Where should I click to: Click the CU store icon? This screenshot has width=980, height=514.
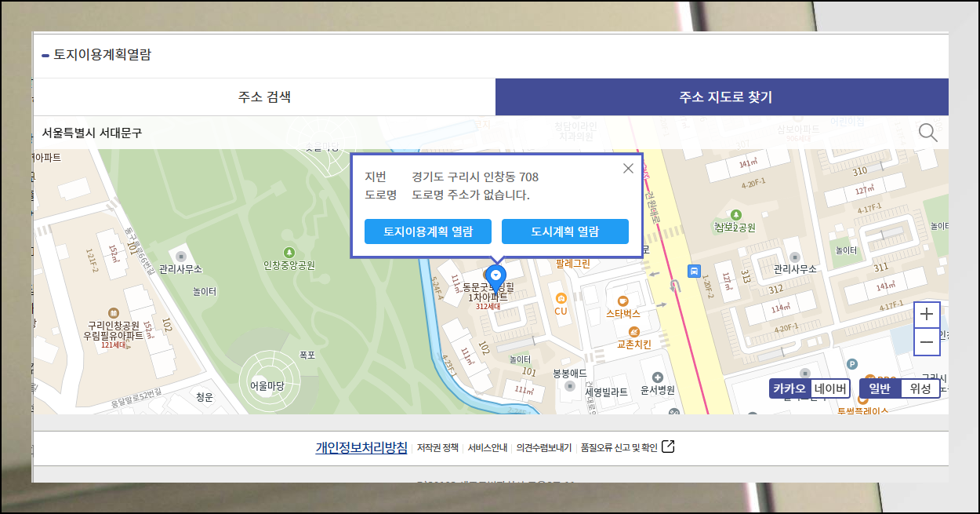pyautogui.click(x=561, y=298)
